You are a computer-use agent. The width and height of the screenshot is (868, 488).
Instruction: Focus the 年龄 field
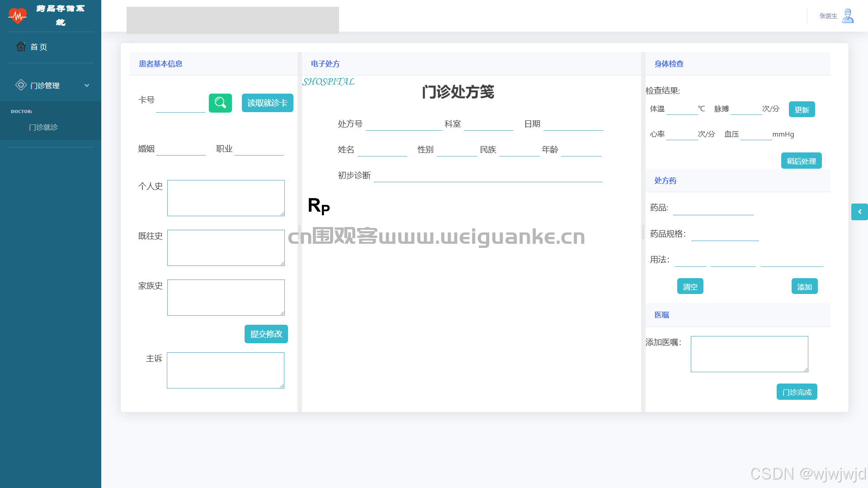click(x=581, y=150)
